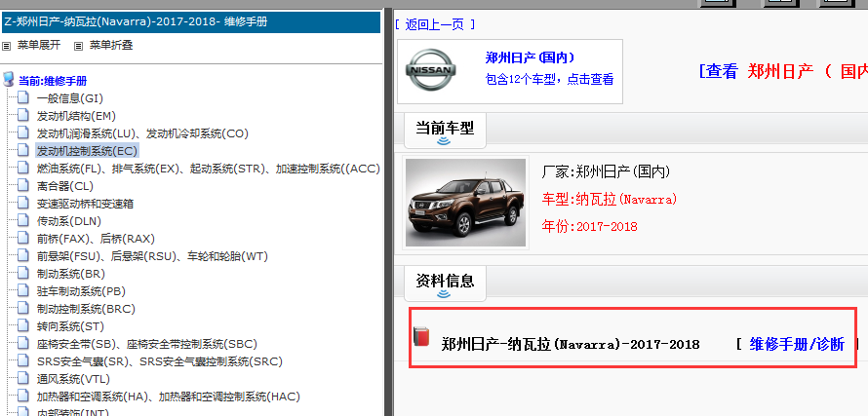Open 一般信息(GI) tree item
The height and width of the screenshot is (416, 868).
point(70,98)
